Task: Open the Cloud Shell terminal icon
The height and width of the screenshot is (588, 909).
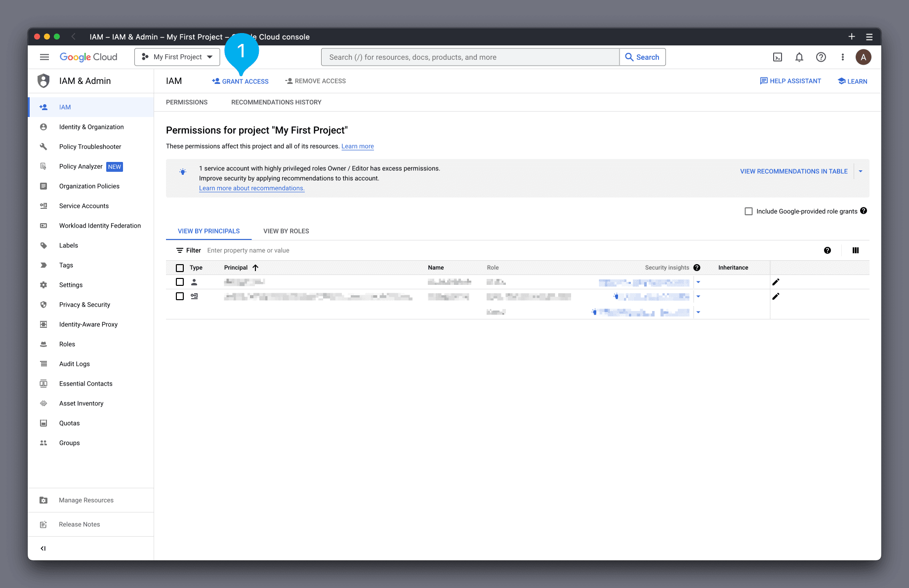Action: click(777, 57)
